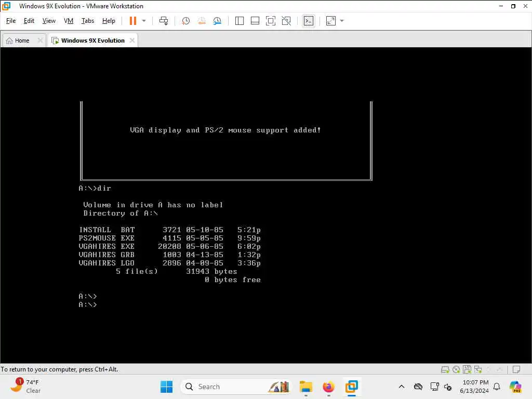This screenshot has width=532, height=399.
Task: Click the taskbar Search box
Action: pyautogui.click(x=236, y=387)
